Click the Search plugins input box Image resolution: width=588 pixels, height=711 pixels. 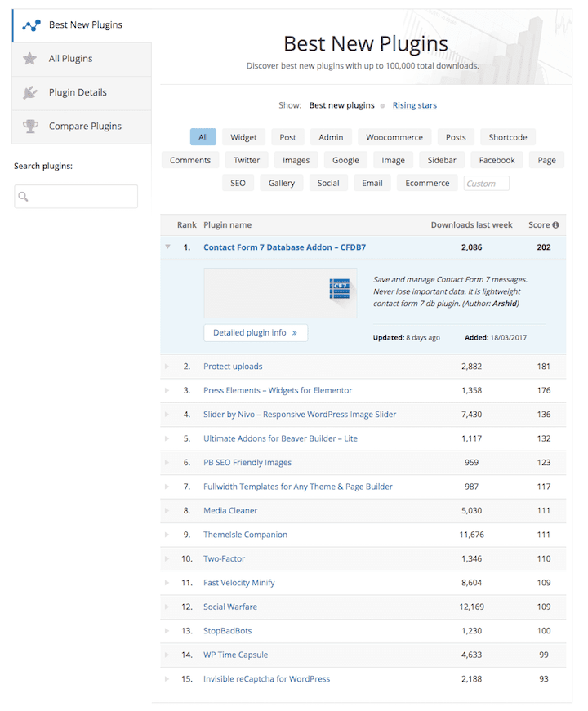tap(76, 197)
